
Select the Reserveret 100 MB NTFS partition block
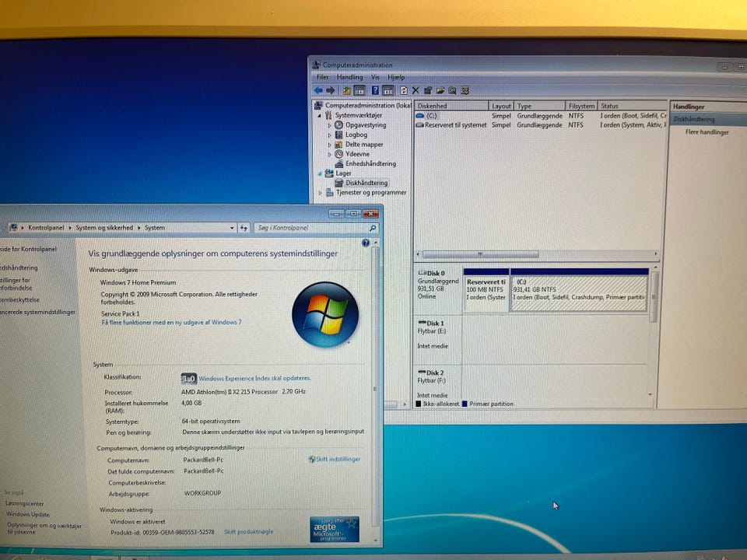pyautogui.click(x=486, y=290)
